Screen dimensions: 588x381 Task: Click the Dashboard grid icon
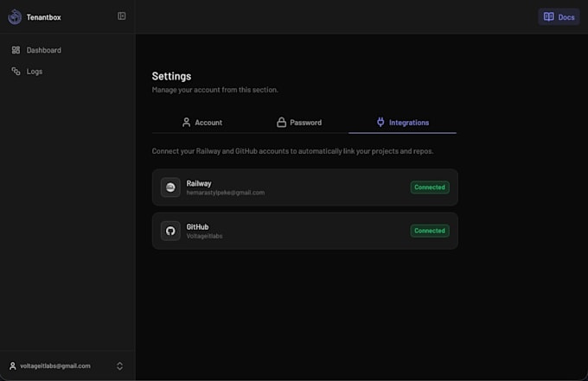point(16,50)
